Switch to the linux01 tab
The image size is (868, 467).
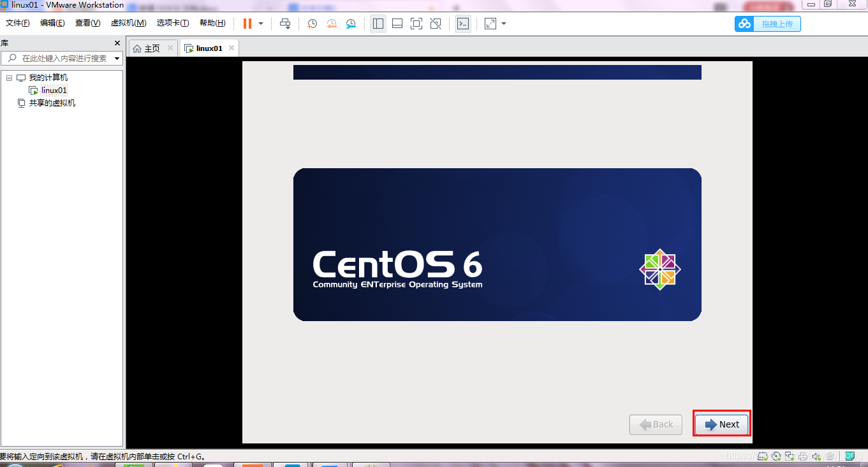(209, 48)
